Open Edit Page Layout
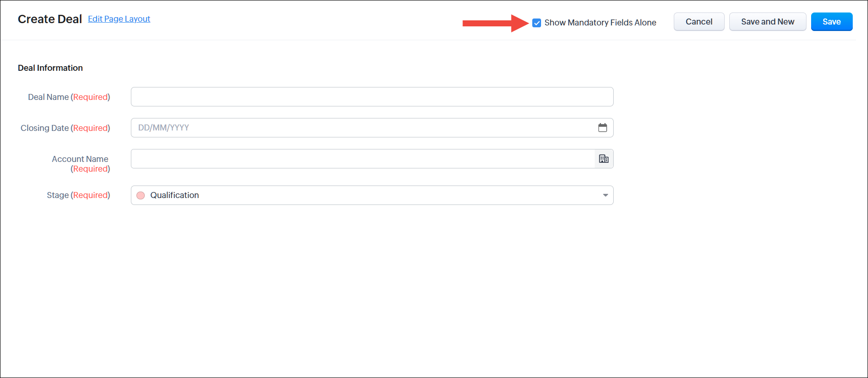 pyautogui.click(x=119, y=19)
